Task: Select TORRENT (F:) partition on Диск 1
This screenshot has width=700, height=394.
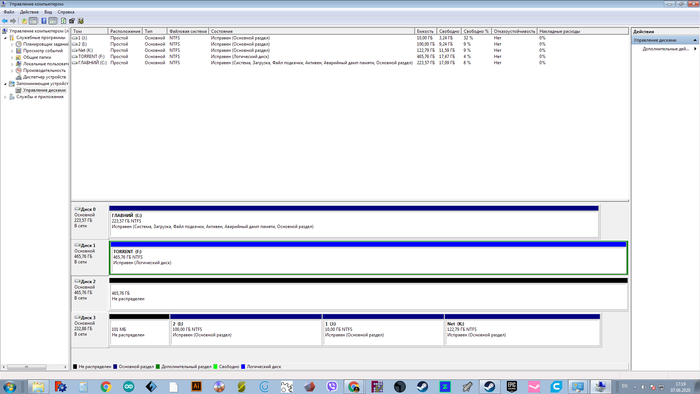Action: coord(368,258)
